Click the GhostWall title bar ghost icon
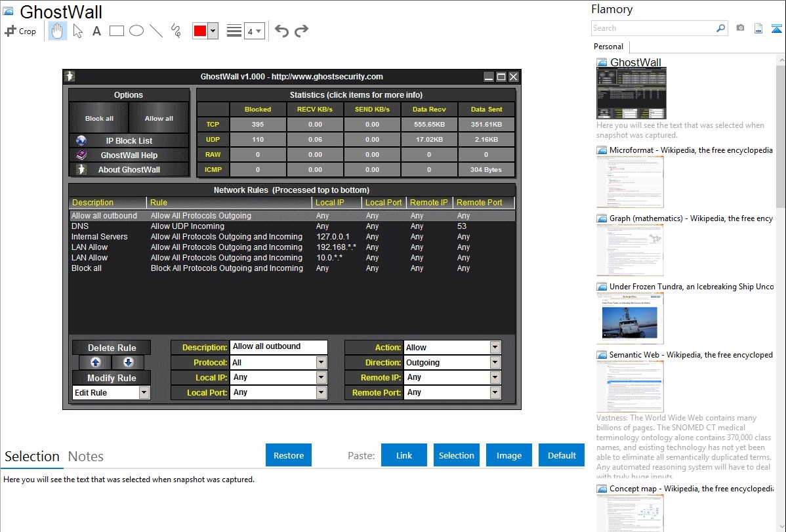This screenshot has height=532, width=786. (x=70, y=76)
